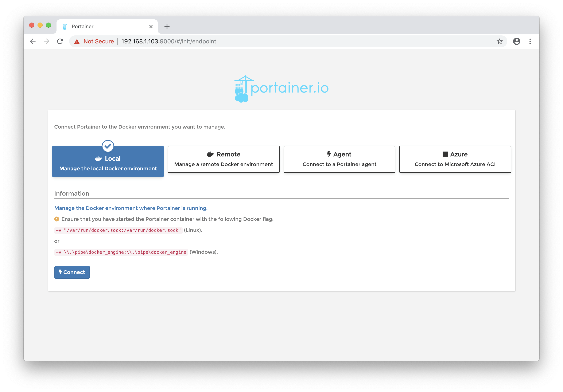The image size is (563, 392).
Task: Click the portainer.io logo
Action: (281, 88)
